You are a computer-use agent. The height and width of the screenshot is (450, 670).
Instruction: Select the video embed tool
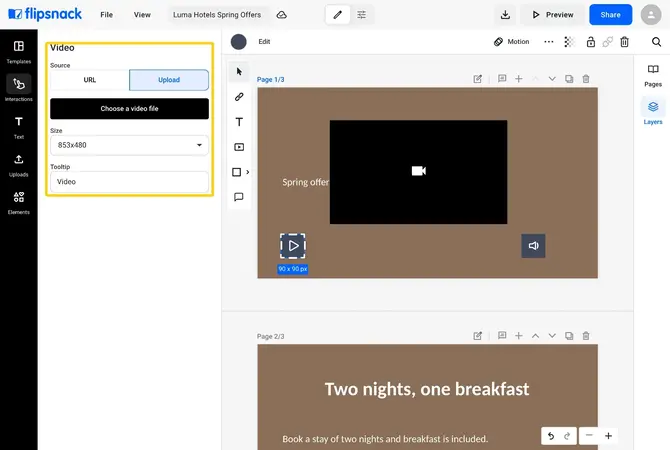(x=239, y=147)
